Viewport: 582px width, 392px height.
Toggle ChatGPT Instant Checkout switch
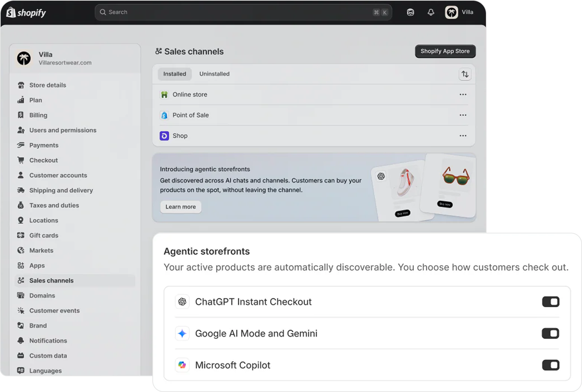[x=551, y=302]
